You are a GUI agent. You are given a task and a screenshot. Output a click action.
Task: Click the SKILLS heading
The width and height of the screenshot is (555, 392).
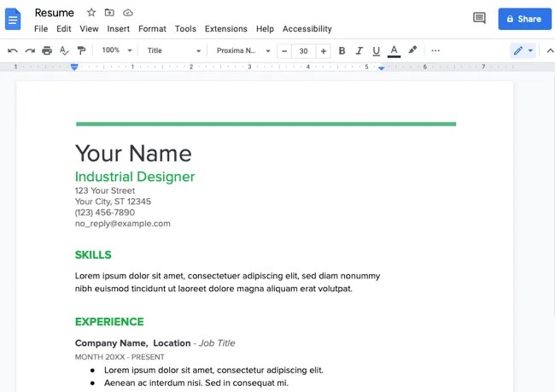(93, 255)
